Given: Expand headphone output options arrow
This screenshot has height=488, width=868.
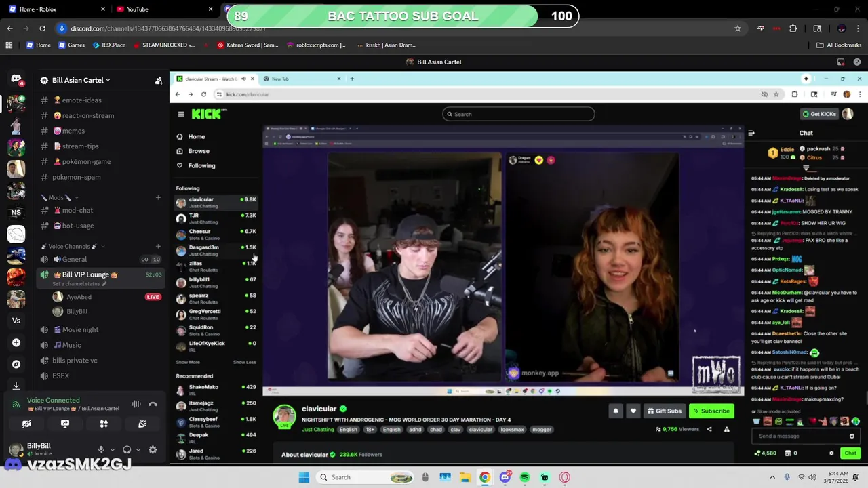Looking at the screenshot, I should [138, 449].
